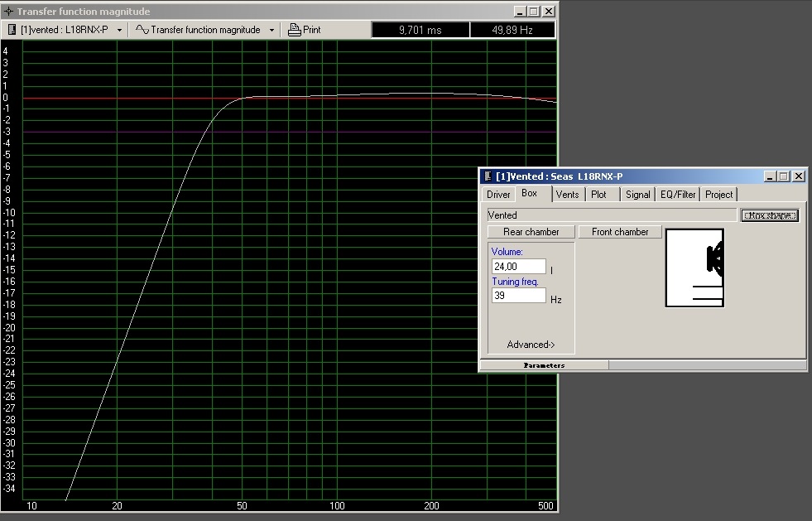The image size is (812, 521).
Task: Open the Vented Seas window's title bar icon
Action: click(487, 176)
